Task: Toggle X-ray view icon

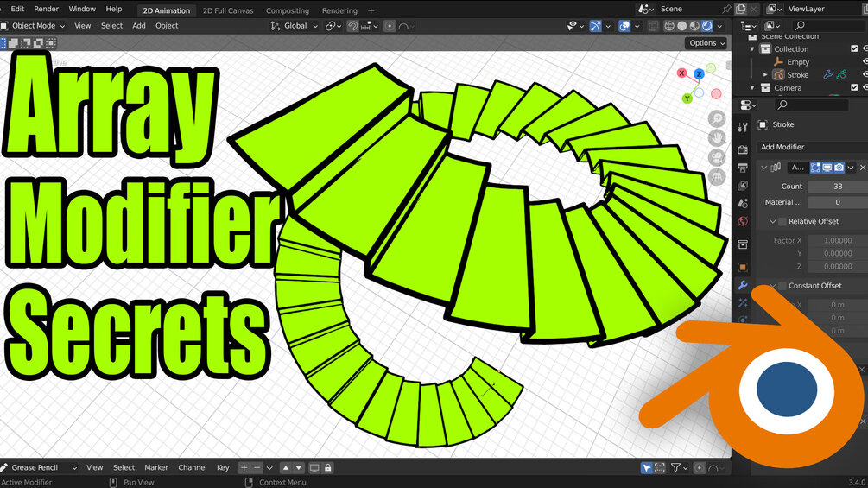Action: [x=653, y=26]
